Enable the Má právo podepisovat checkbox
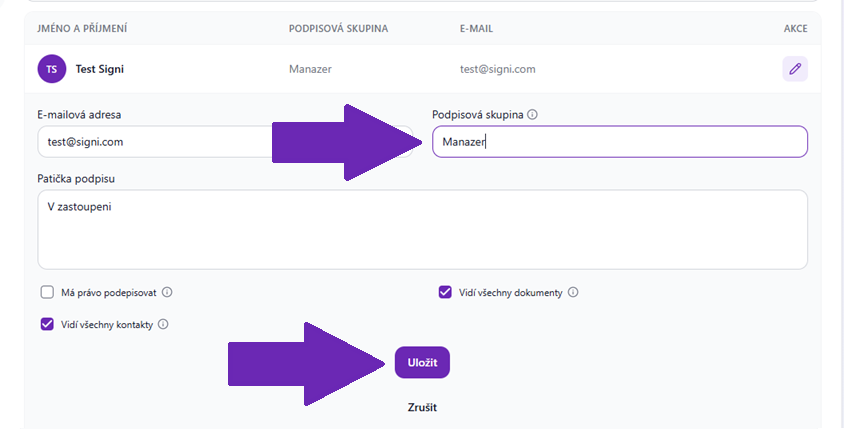This screenshot has height=433, width=844. pos(47,292)
